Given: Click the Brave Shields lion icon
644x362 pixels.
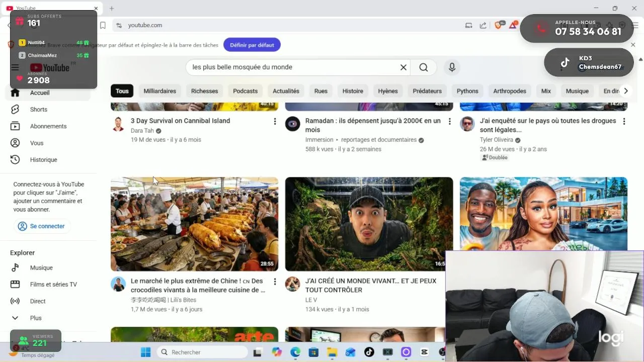Looking at the screenshot, I should click(x=498, y=25).
